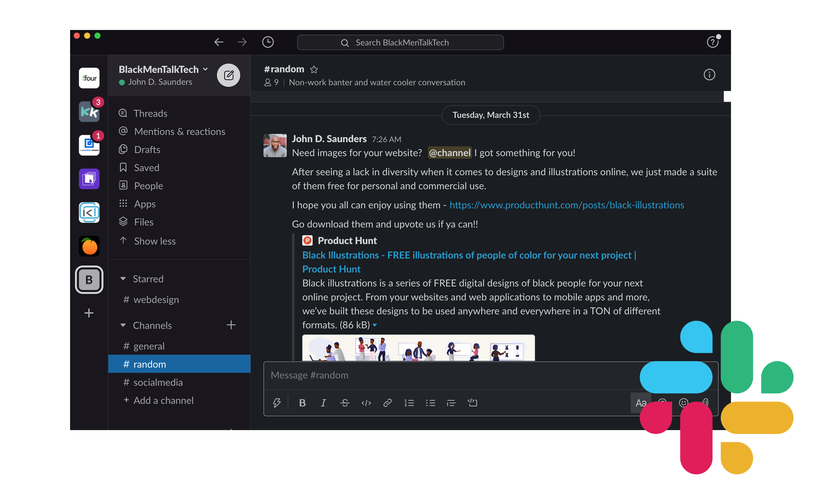Viewport: 833px width, 504px height.
Task: Switch to the four workspace
Action: tap(89, 78)
